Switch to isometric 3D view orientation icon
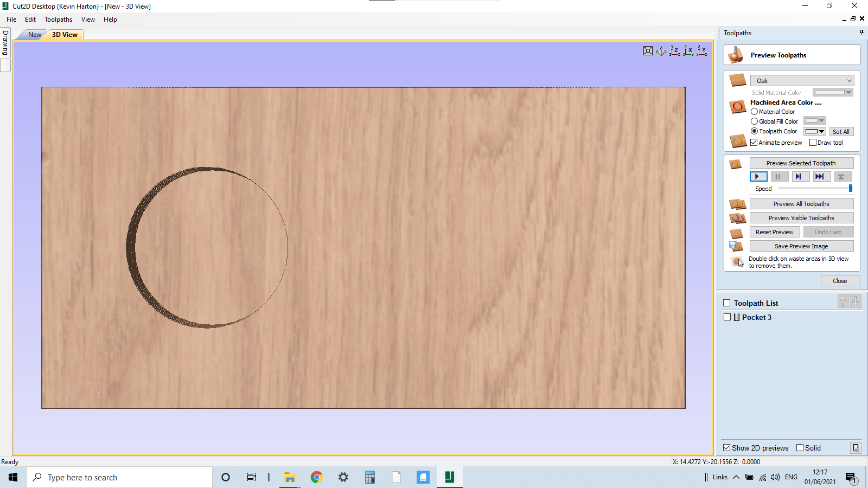Viewport: 868px width, 488px height. [x=661, y=51]
